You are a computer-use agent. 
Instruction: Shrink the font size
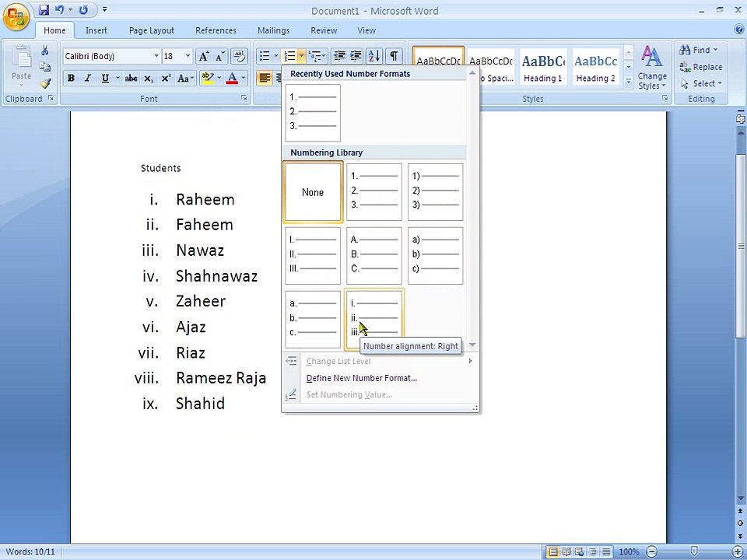[x=219, y=56]
